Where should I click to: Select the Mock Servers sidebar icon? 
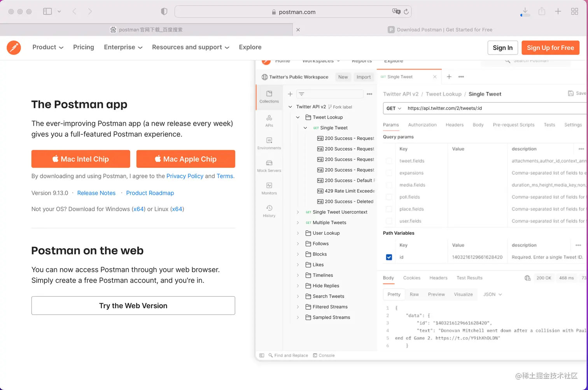(x=269, y=166)
